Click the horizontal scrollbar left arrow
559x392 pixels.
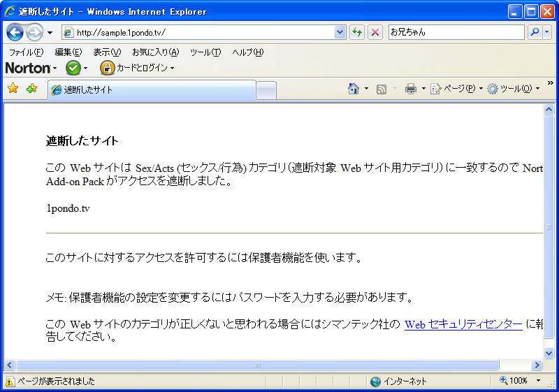(x=10, y=365)
